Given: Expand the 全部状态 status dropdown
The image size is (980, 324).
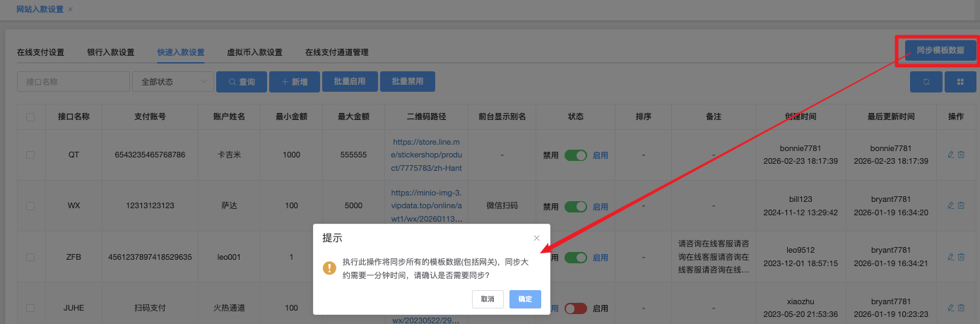Looking at the screenshot, I should [x=172, y=82].
